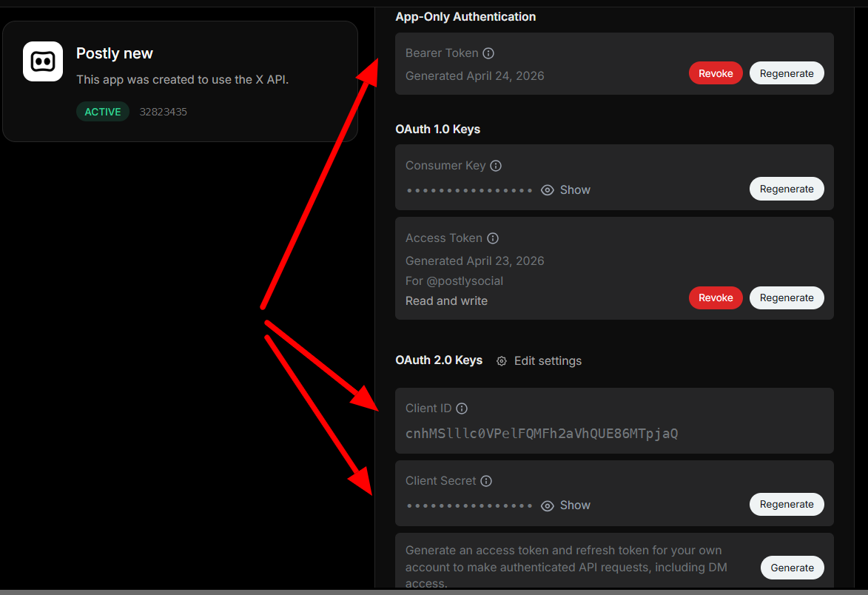Viewport: 868px width, 595px height.
Task: Click the Consumer Key info icon
Action: click(x=496, y=166)
